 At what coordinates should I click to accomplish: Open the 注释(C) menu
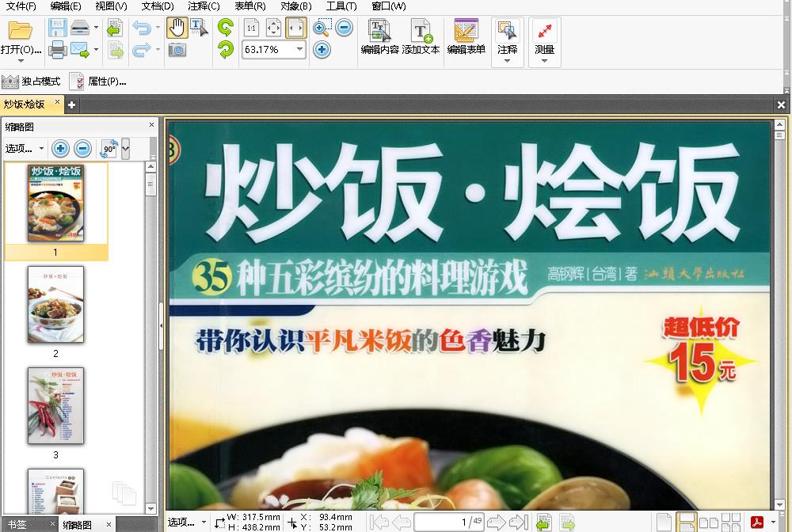(204, 6)
